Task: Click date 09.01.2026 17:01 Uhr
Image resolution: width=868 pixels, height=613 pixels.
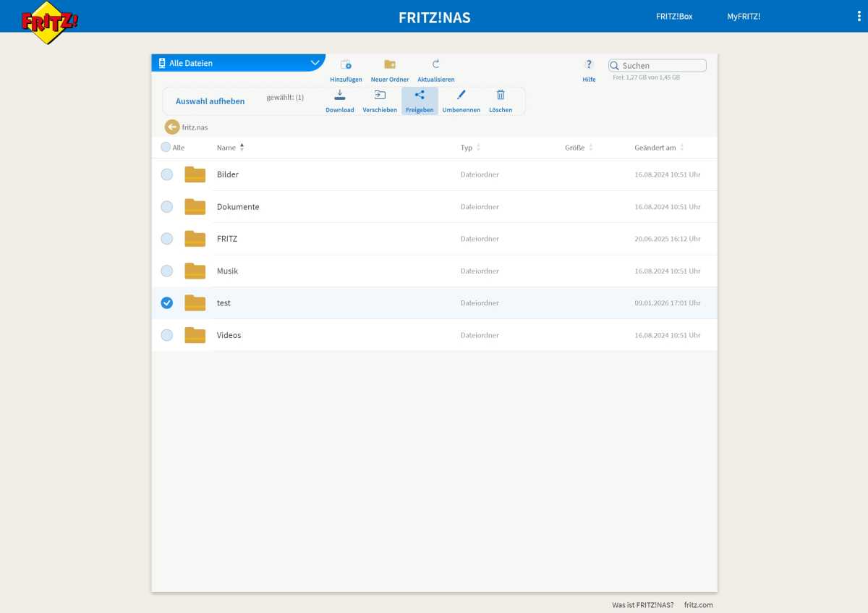Action: 668,303
